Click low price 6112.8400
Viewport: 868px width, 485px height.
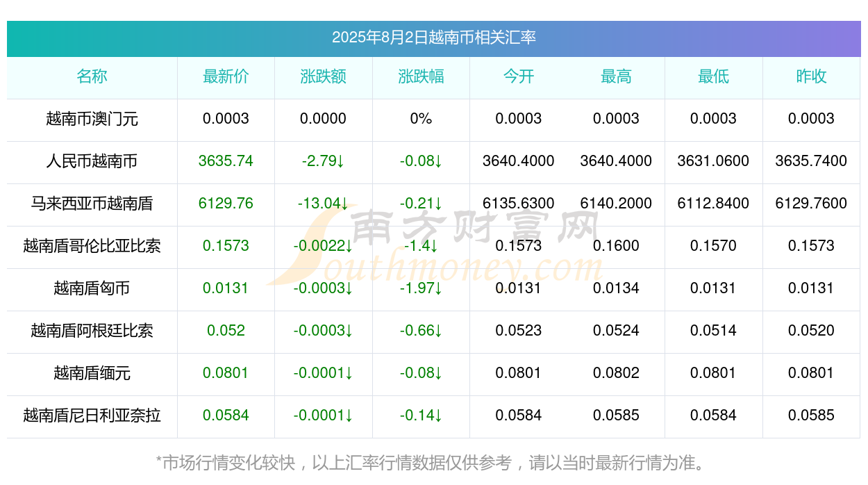tap(714, 204)
